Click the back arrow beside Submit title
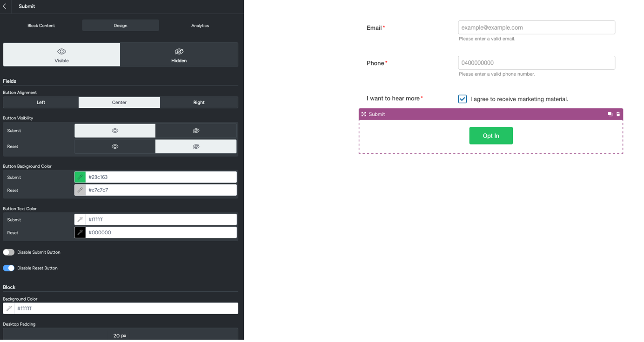 pos(5,7)
